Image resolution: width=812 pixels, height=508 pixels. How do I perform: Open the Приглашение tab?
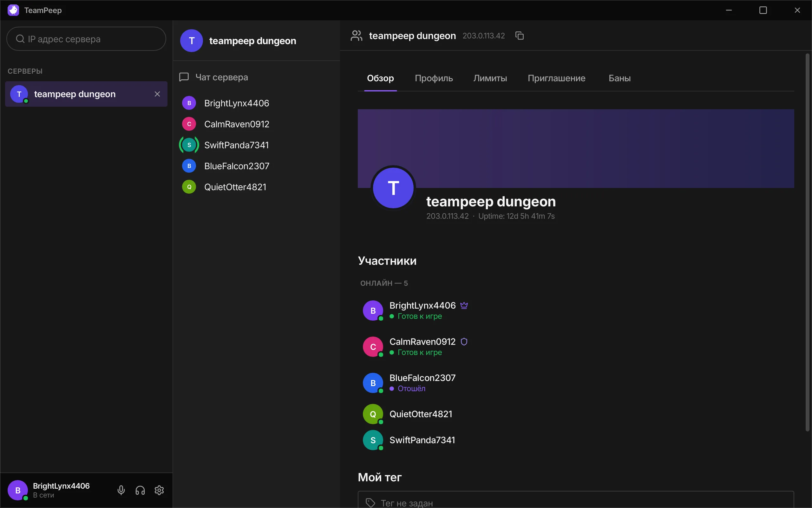tap(556, 78)
